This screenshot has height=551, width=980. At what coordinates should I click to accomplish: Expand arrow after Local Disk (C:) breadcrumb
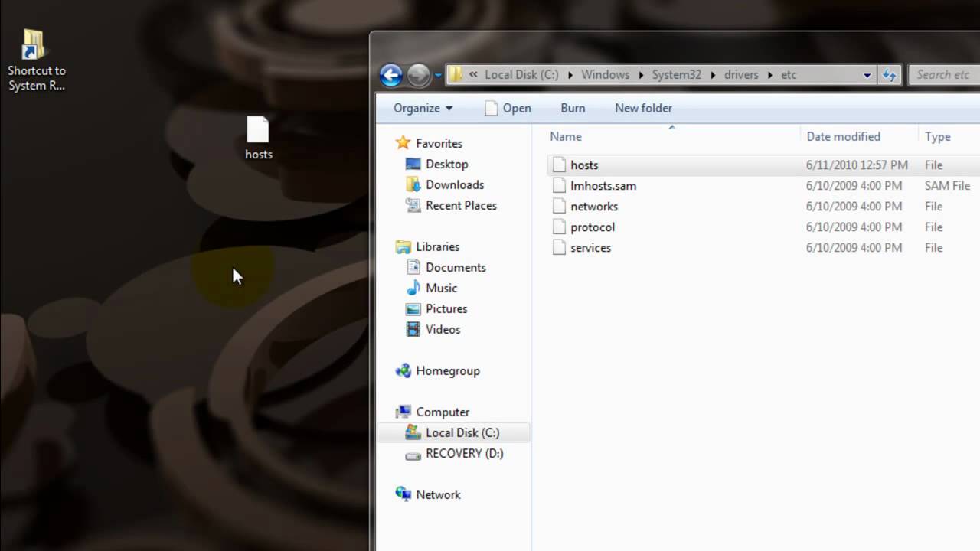570,75
